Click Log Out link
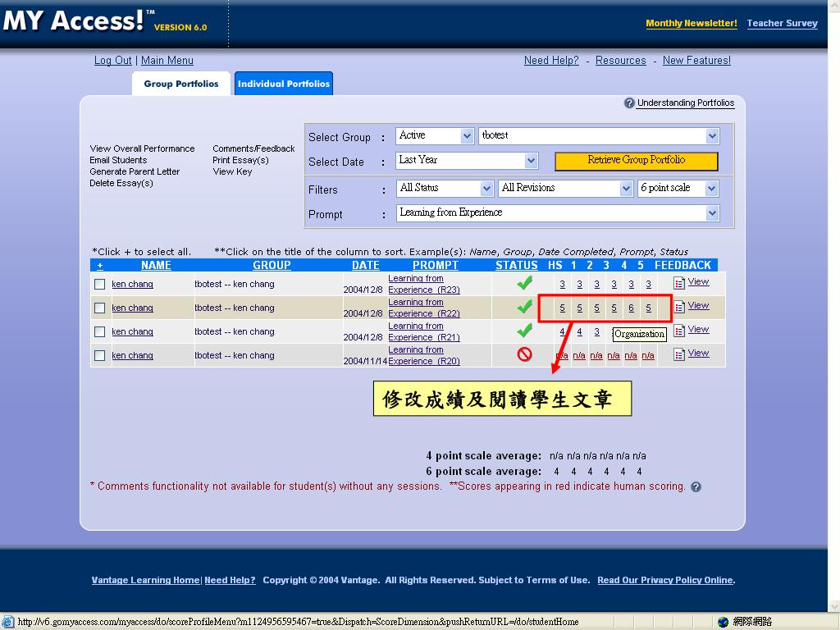 [x=112, y=61]
